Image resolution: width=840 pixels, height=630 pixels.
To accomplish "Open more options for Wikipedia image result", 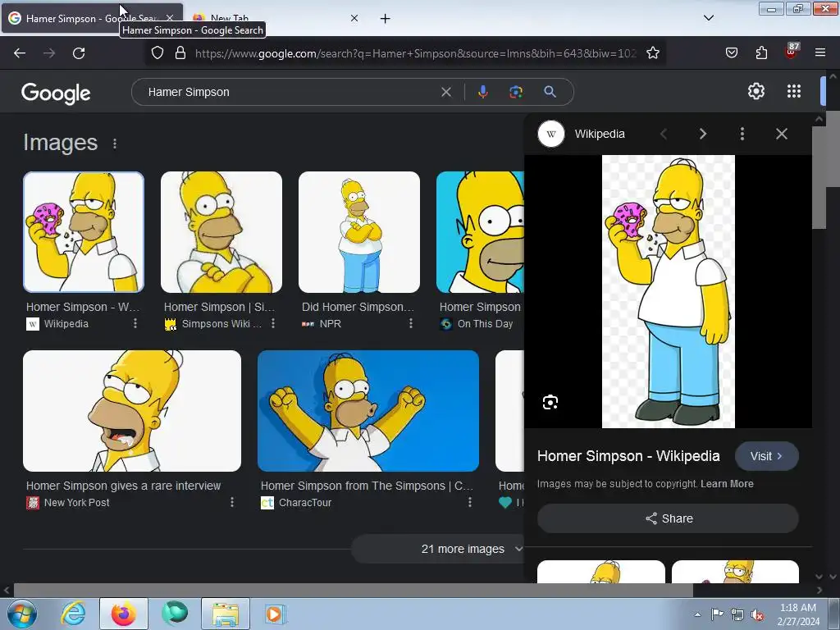I will point(135,323).
